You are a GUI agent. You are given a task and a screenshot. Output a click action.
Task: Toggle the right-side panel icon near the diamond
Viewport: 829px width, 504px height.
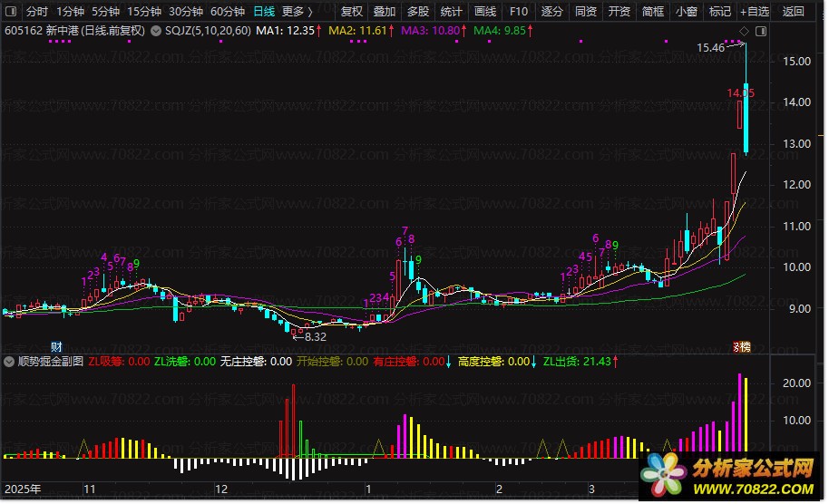tap(761, 31)
